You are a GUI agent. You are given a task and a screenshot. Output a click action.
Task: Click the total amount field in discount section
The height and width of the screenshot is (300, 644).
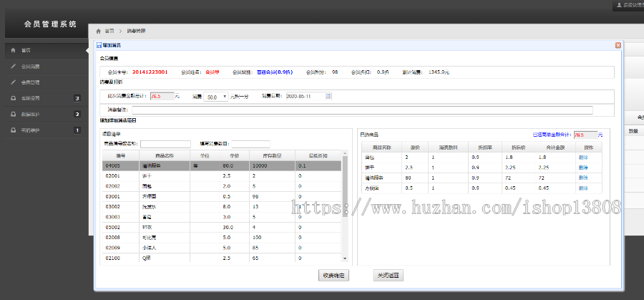point(162,96)
